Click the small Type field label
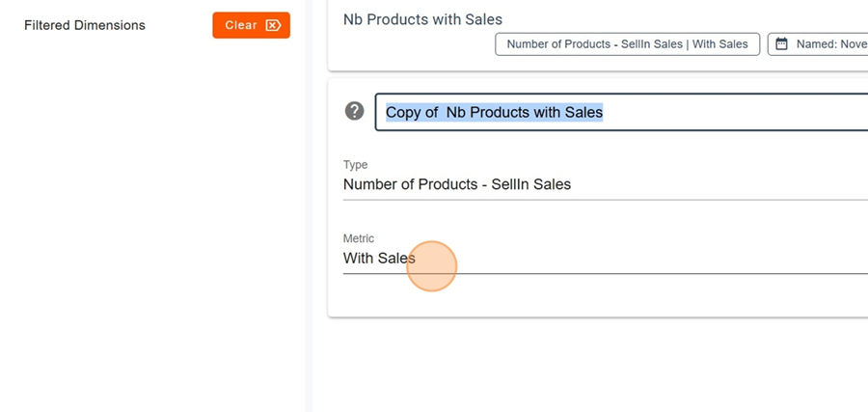Viewport: 868px width, 412px height. [355, 165]
